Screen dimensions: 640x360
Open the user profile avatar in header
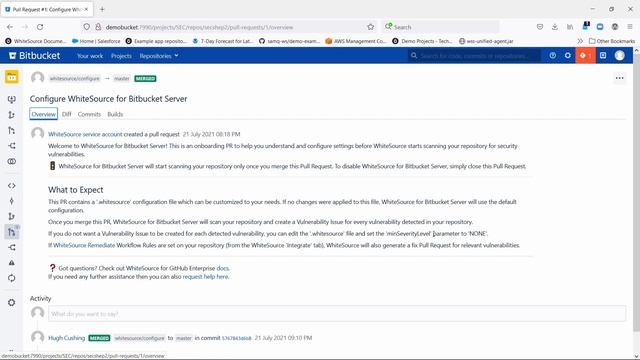coord(620,56)
